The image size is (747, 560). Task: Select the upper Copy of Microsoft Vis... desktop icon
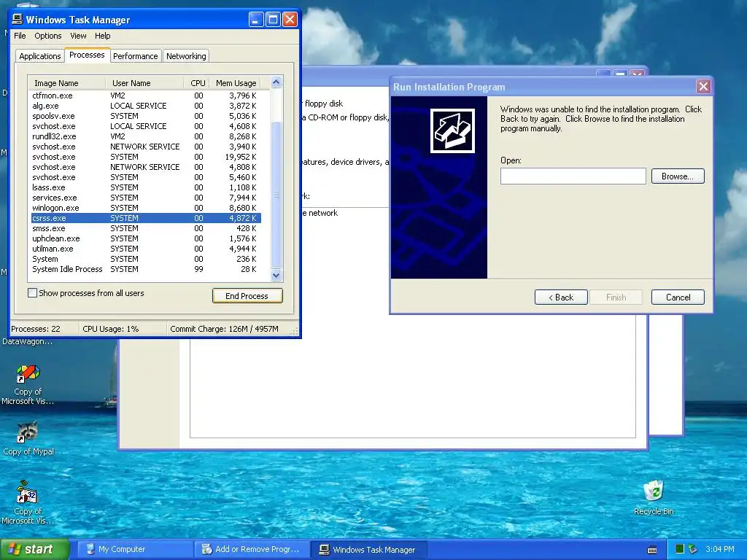28,385
